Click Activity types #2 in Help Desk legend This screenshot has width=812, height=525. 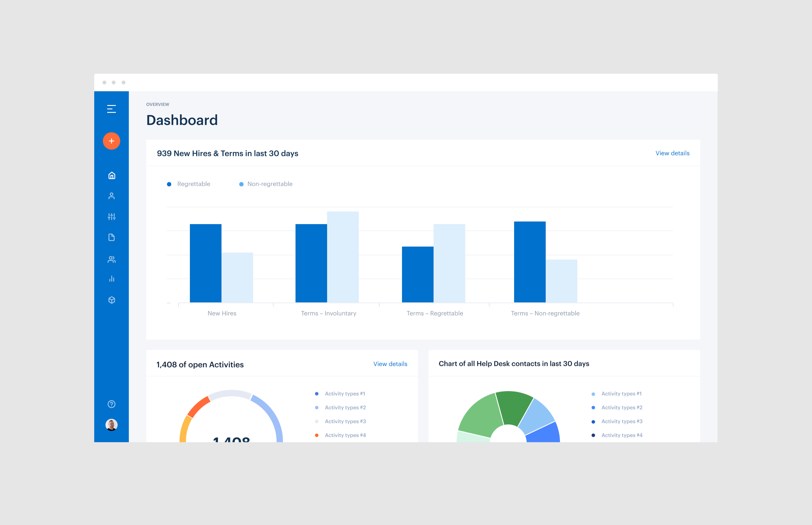[617, 408]
